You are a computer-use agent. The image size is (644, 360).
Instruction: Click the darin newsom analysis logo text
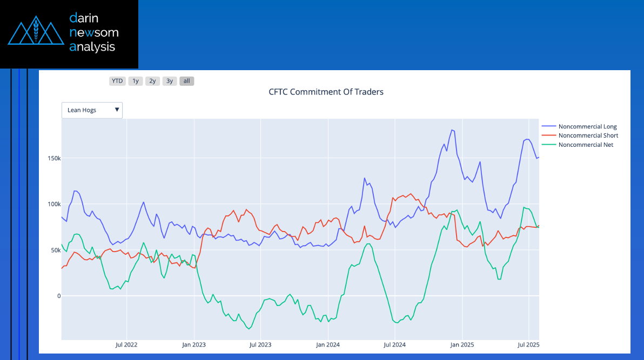click(93, 32)
